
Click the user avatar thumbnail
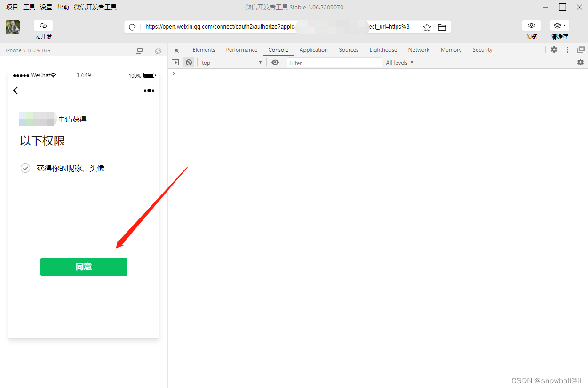coord(13,27)
